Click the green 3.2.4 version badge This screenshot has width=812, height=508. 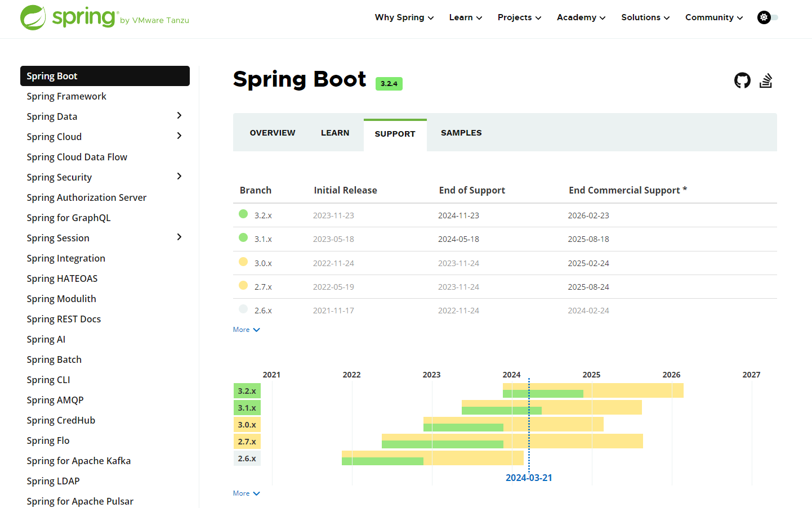click(x=389, y=84)
